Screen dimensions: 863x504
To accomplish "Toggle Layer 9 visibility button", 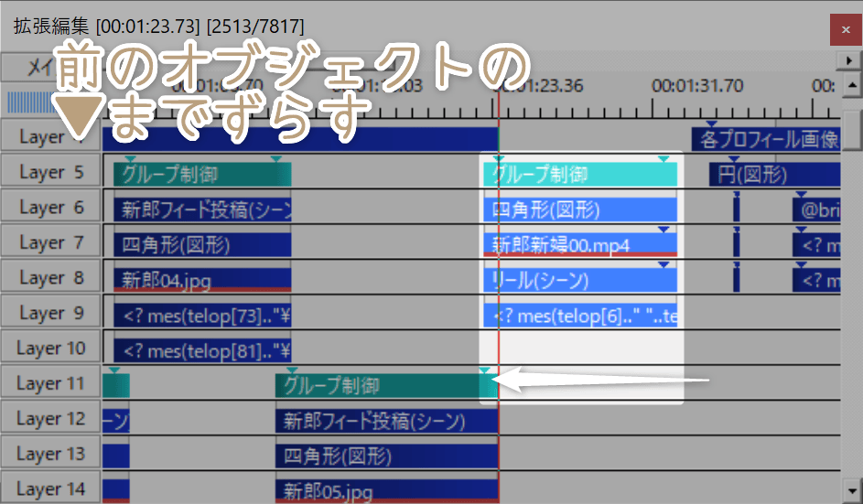I will (50, 313).
